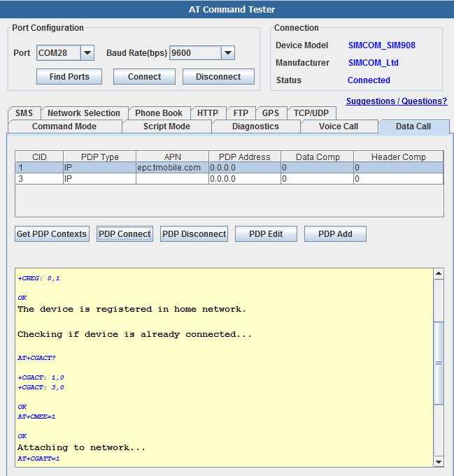
Task: Open the Suggestions / Questions? link
Action: tap(397, 101)
